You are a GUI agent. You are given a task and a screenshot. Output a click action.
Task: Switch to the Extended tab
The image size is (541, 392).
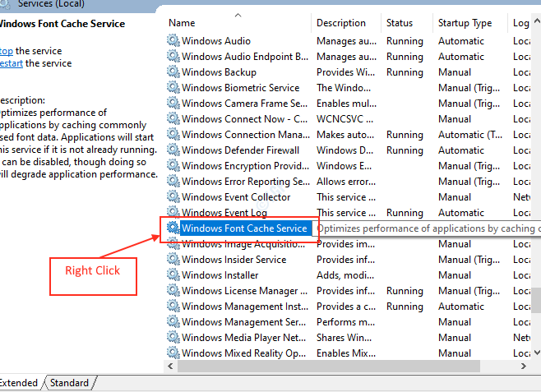point(19,383)
